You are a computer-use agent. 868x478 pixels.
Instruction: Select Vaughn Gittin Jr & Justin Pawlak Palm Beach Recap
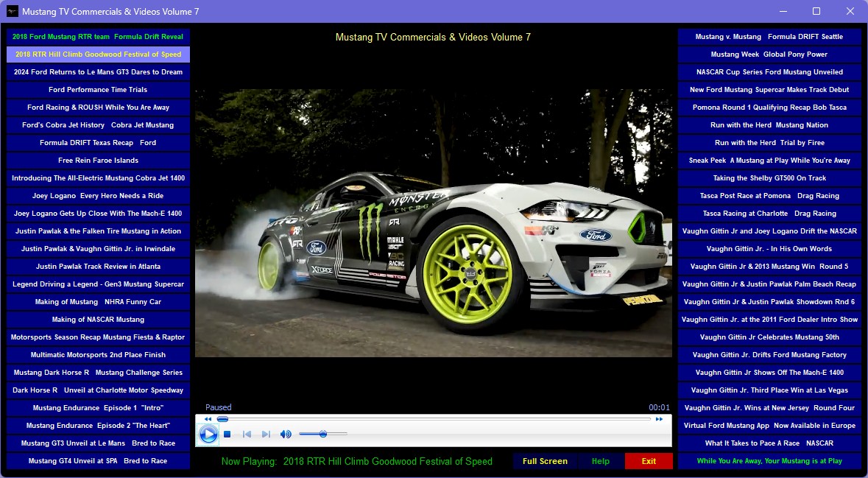click(769, 284)
